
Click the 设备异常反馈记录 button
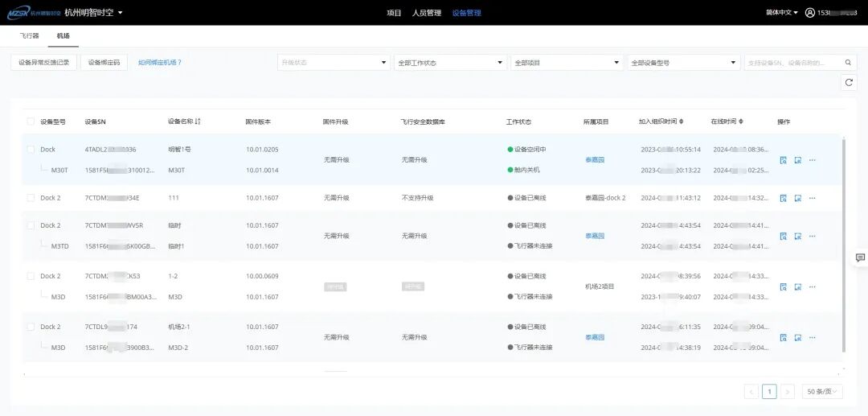pos(43,63)
